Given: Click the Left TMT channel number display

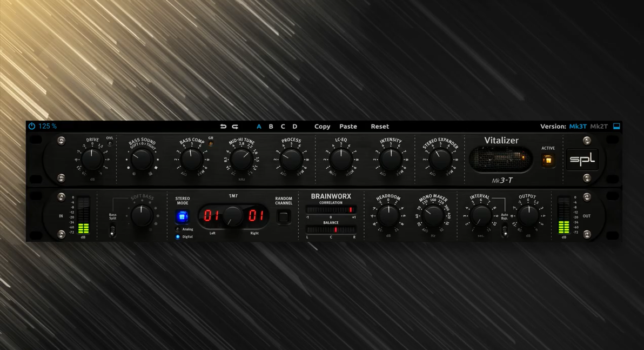Looking at the screenshot, I should [x=212, y=215].
